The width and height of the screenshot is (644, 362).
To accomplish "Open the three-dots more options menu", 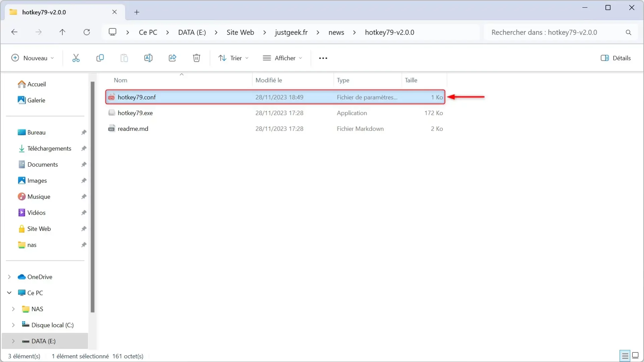I will point(323,58).
